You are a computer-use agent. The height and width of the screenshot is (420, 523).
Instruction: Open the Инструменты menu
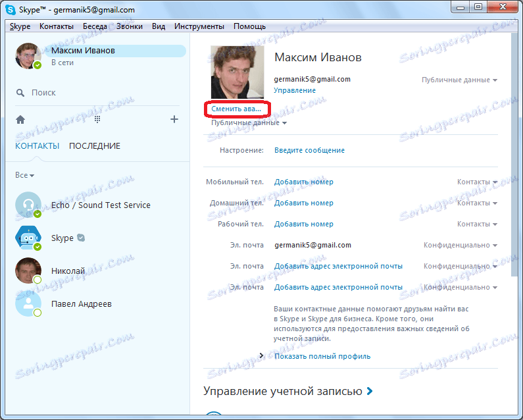coord(199,26)
